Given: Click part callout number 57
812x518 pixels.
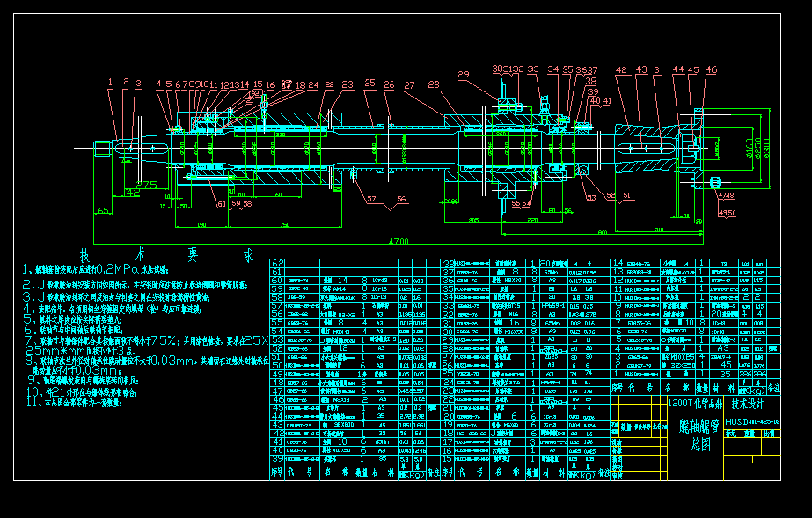Looking at the screenshot, I should coord(371,199).
